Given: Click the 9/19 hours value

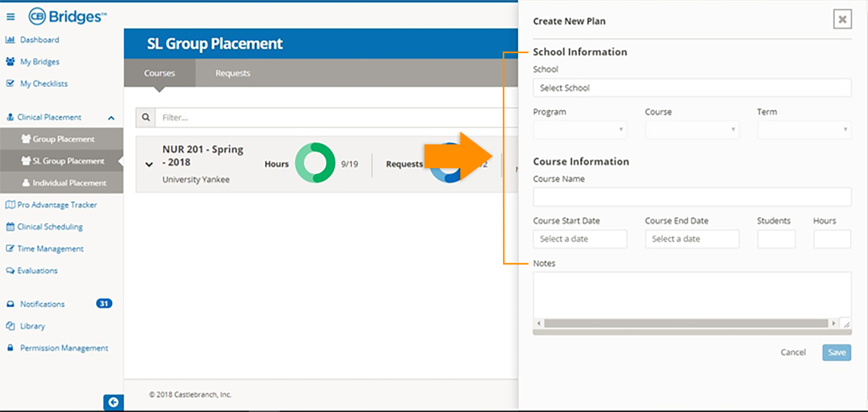Looking at the screenshot, I should tap(349, 164).
